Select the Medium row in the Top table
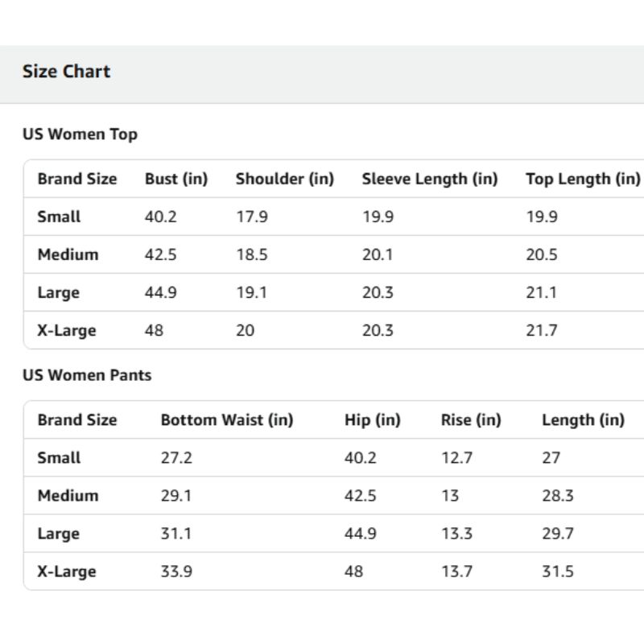Viewport: 644px width, 644px height. pos(68,254)
